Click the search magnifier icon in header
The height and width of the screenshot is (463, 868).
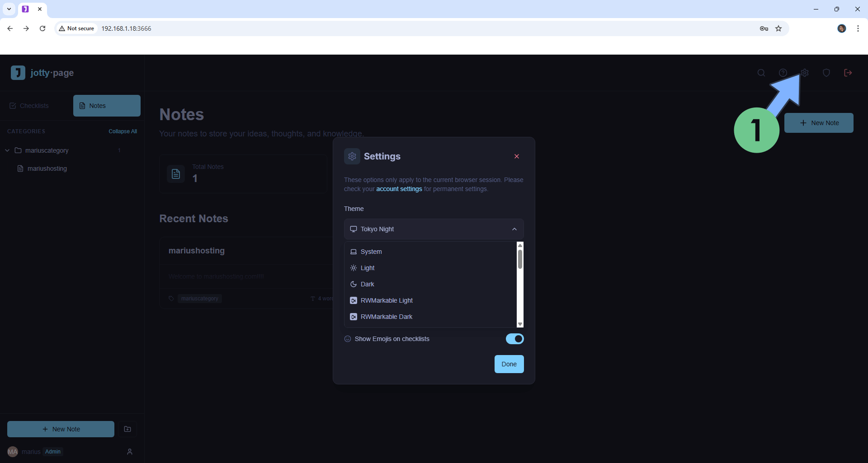[761, 73]
